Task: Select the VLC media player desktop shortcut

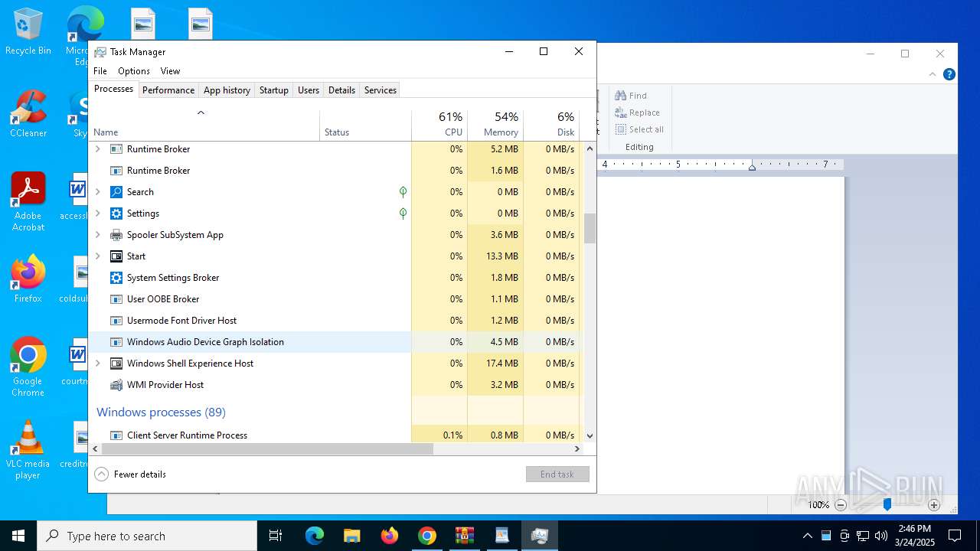Action: (28, 450)
